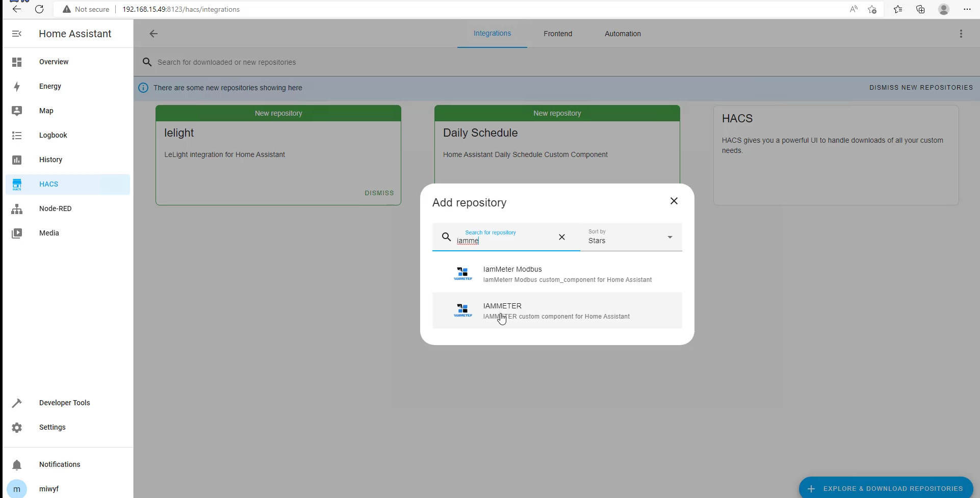Open Settings via gear icon
The height and width of the screenshot is (498, 980).
pos(17,427)
